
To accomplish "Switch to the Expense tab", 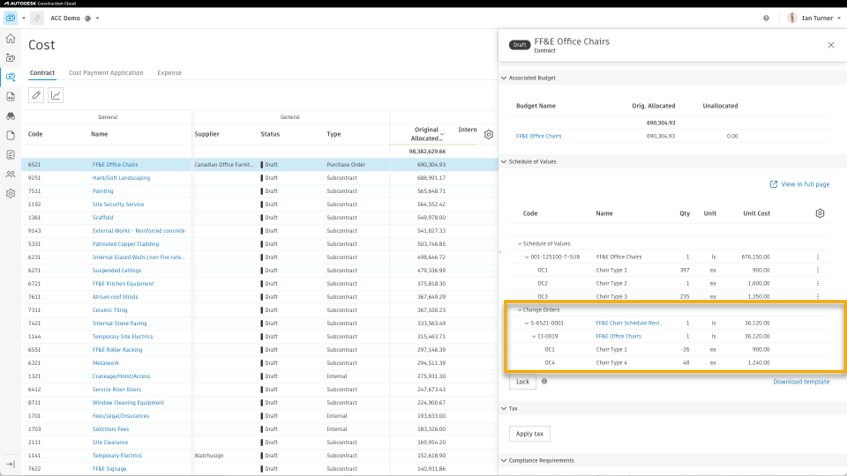I will click(x=170, y=72).
